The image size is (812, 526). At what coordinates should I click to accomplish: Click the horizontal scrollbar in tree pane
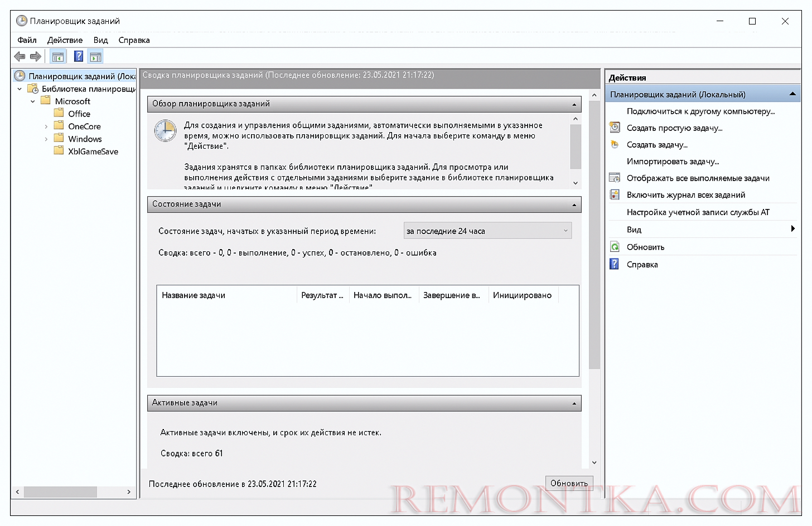60,492
